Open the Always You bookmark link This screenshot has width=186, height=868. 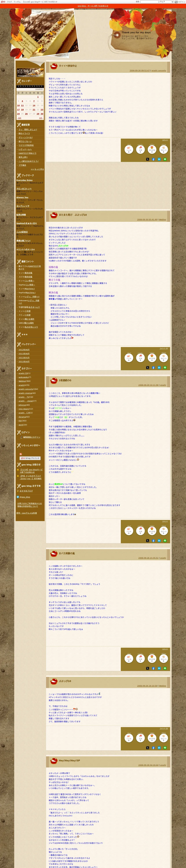(x=22, y=197)
